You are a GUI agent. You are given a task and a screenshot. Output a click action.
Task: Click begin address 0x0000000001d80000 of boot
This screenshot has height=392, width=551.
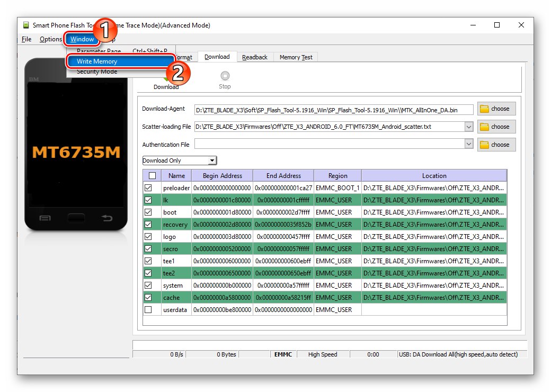(223, 212)
